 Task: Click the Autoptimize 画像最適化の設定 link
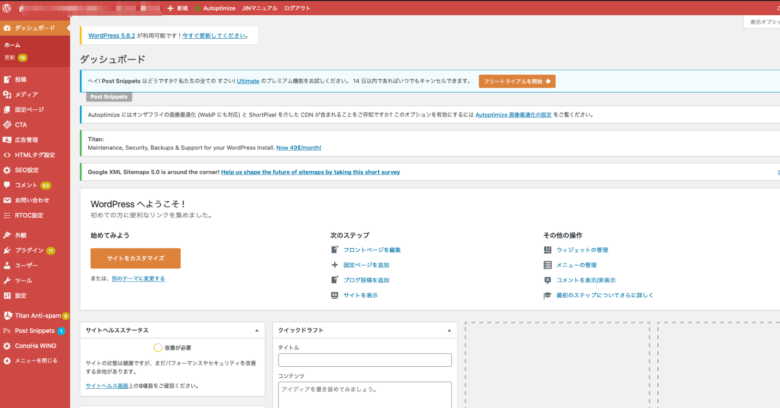pos(513,115)
